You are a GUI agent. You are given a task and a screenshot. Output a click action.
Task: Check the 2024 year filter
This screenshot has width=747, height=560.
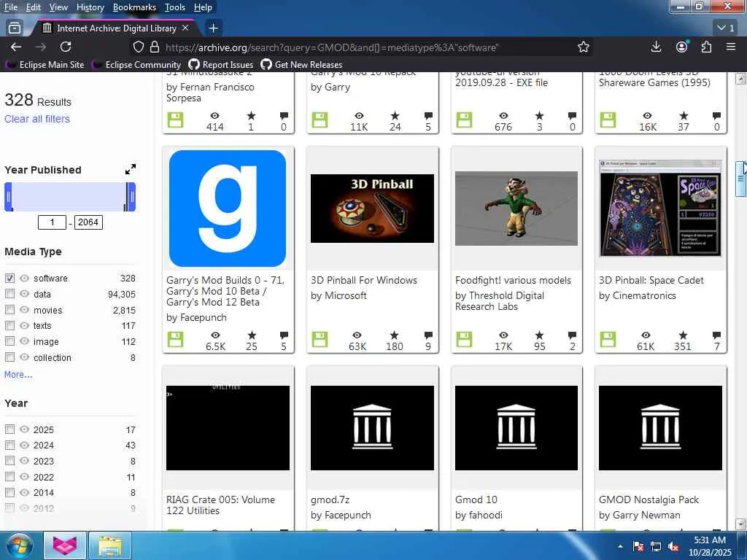[x=9, y=445]
